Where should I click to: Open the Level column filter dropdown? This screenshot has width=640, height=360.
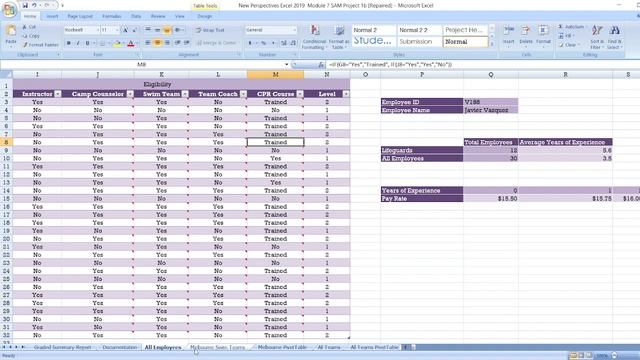click(x=346, y=94)
